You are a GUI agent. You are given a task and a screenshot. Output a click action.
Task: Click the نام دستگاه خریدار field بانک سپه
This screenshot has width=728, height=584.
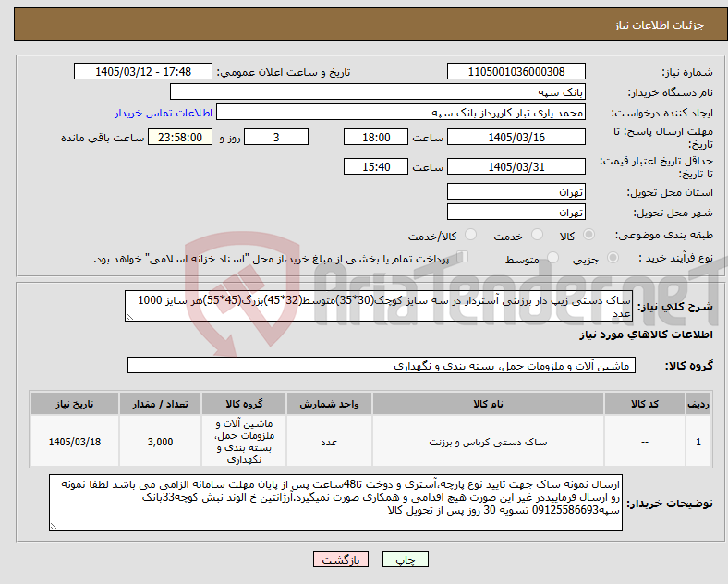point(378,91)
